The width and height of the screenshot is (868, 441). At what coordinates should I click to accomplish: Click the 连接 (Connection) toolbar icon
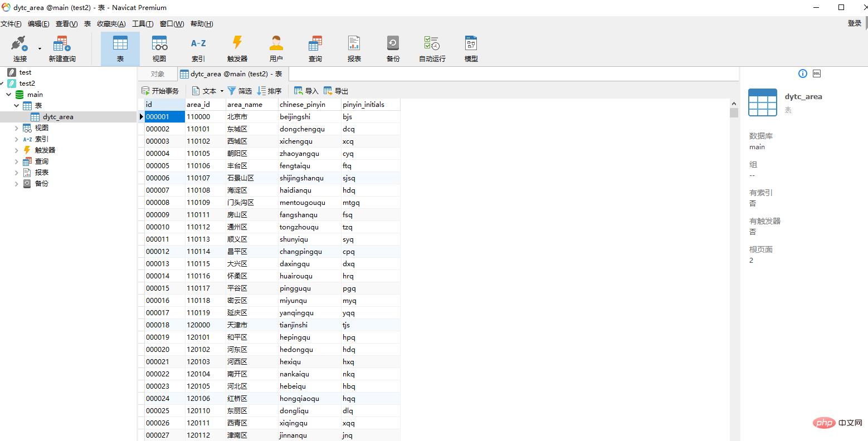20,48
